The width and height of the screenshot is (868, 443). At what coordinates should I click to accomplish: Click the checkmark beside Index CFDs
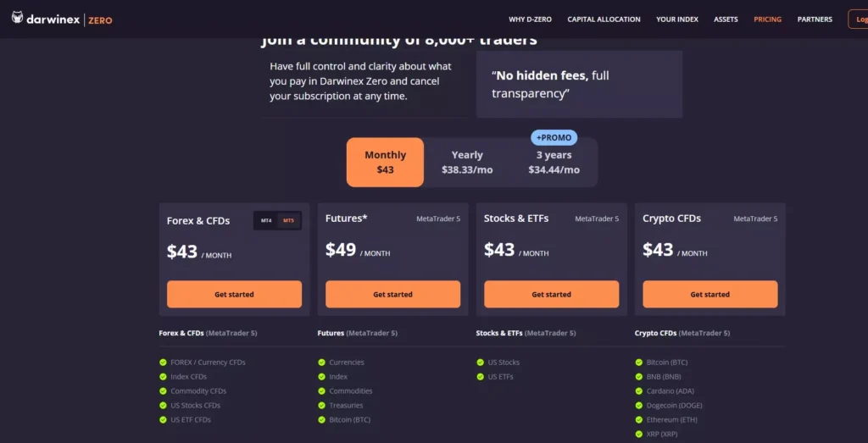pos(163,377)
